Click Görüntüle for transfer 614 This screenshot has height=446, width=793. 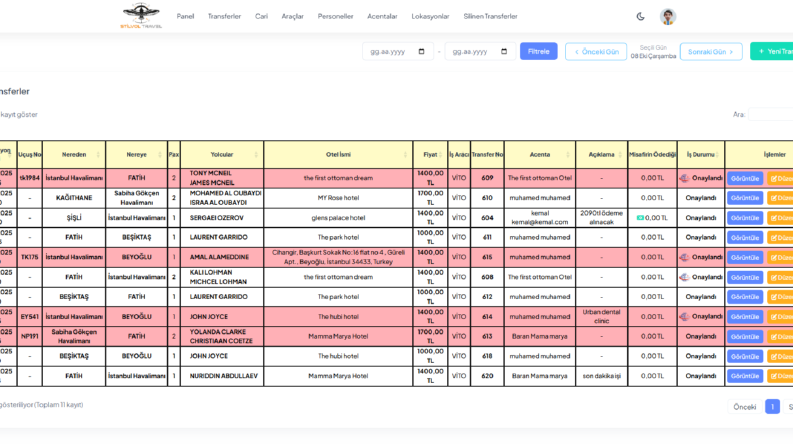[745, 317]
